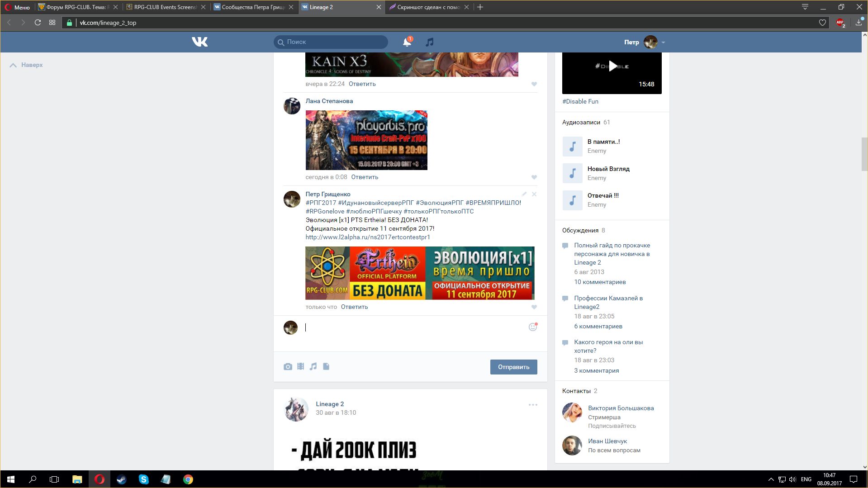
Task: Open a new browser tab
Action: [480, 7]
